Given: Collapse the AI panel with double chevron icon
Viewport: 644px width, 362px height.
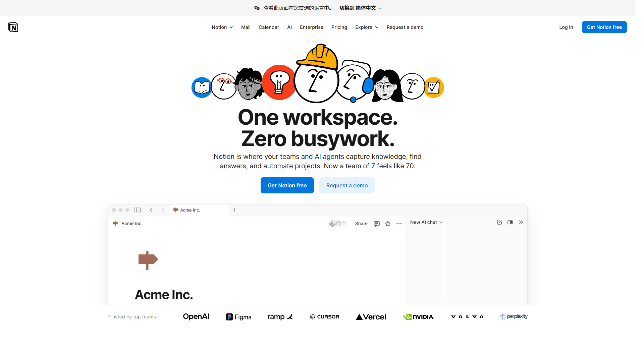Looking at the screenshot, I should (521, 222).
